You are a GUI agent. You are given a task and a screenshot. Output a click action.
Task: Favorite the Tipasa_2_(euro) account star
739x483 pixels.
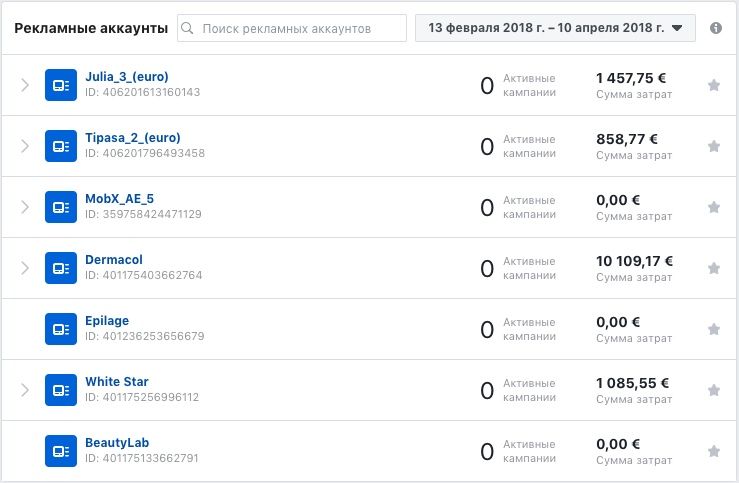click(714, 146)
